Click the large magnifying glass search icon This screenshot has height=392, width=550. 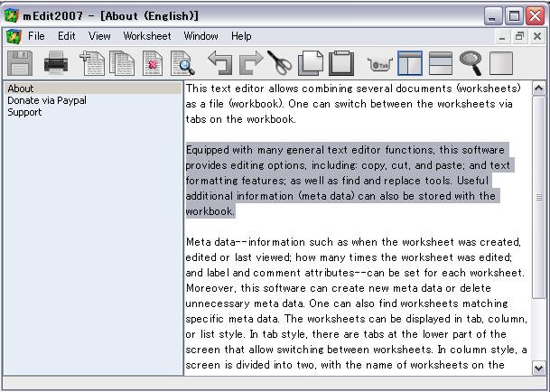click(x=471, y=63)
